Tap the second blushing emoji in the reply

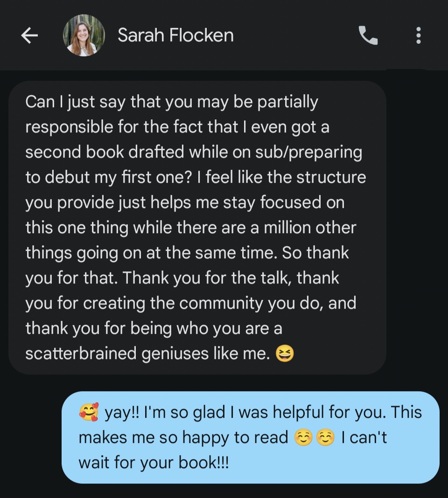pos(325,438)
